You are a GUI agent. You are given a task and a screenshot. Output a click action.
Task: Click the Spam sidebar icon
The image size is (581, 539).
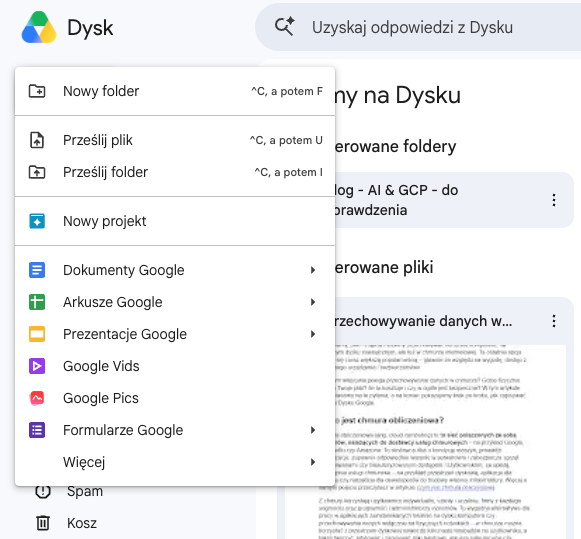[x=43, y=492]
